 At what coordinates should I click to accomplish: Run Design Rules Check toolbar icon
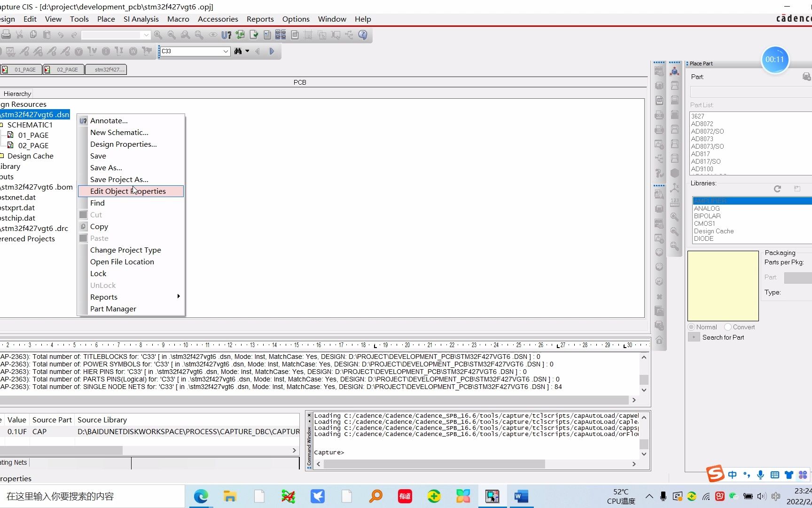point(254,35)
